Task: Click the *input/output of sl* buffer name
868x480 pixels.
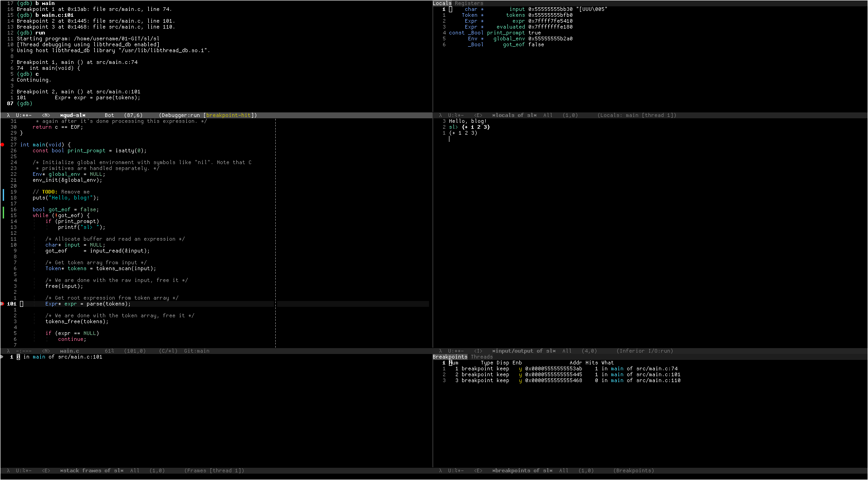Action: point(524,351)
